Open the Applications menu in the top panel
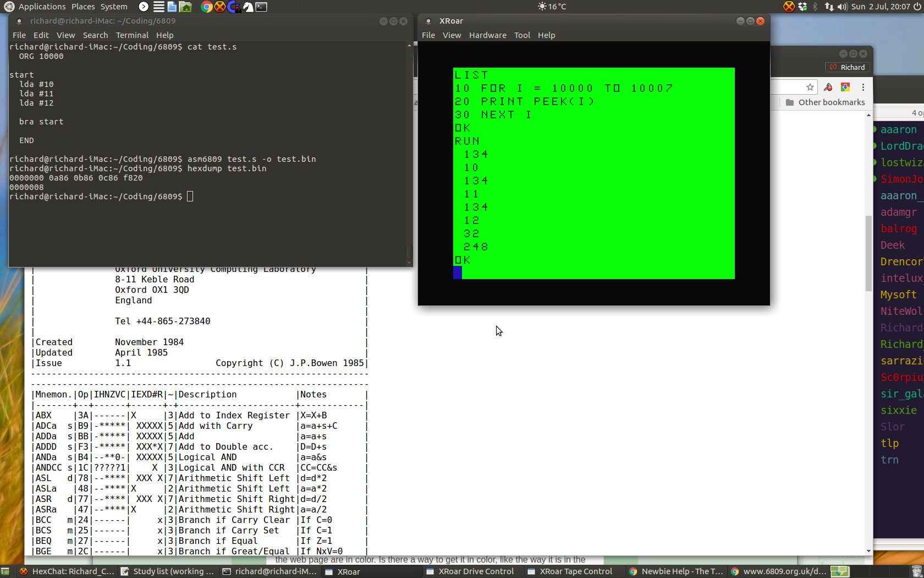This screenshot has height=578, width=924. (42, 7)
